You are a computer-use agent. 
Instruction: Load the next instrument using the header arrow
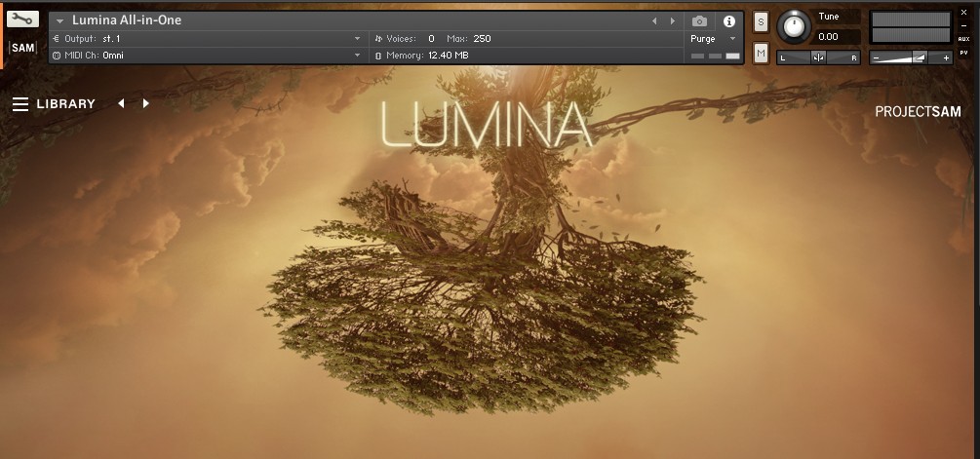click(x=673, y=21)
